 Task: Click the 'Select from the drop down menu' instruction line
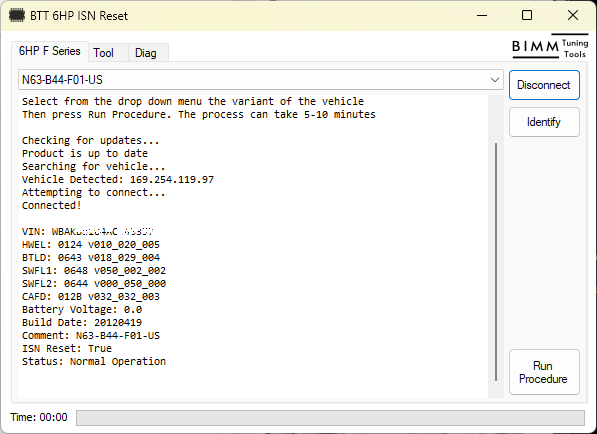(x=193, y=101)
